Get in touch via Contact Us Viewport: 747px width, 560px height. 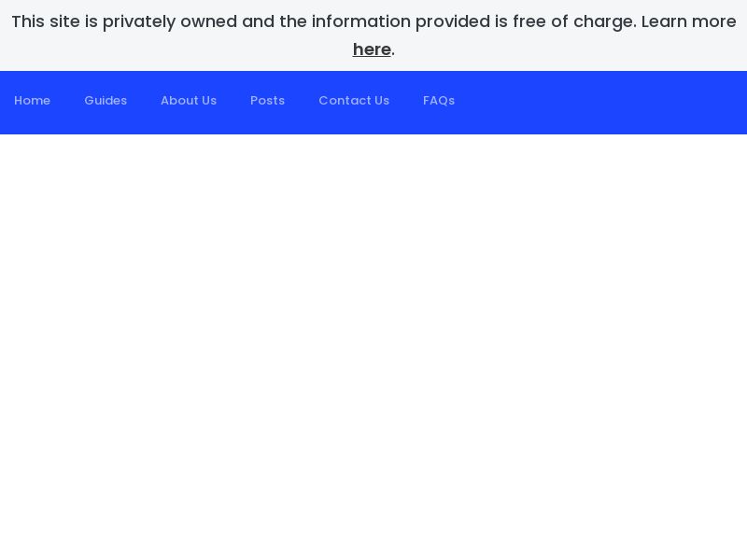click(354, 101)
